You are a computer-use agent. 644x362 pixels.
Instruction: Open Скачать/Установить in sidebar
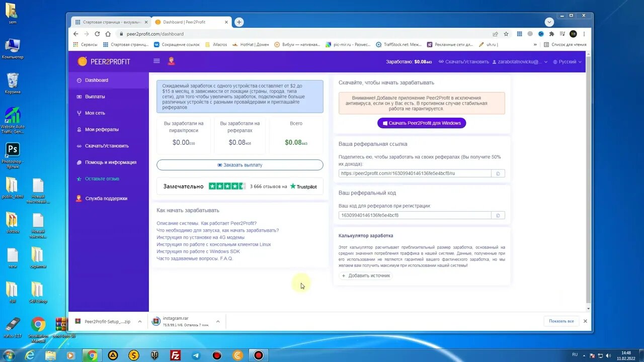(x=109, y=146)
